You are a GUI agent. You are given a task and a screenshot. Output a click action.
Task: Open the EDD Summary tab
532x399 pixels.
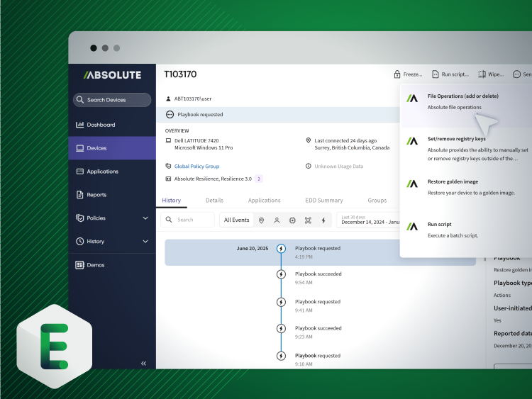point(324,201)
